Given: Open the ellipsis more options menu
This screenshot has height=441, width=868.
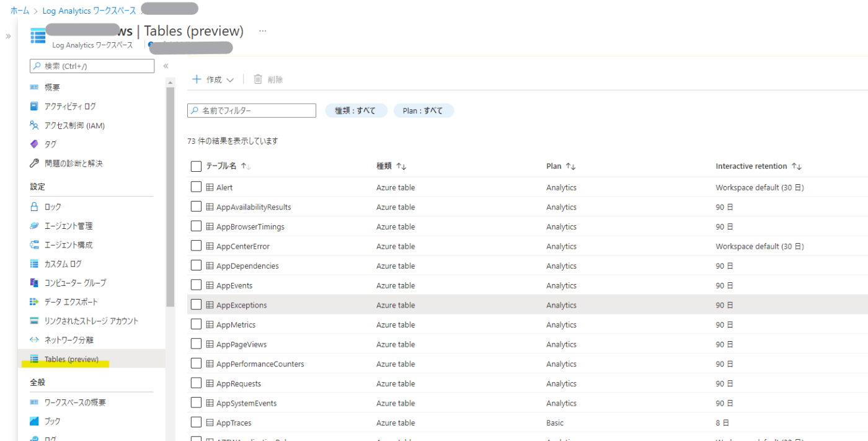Looking at the screenshot, I should pyautogui.click(x=263, y=31).
